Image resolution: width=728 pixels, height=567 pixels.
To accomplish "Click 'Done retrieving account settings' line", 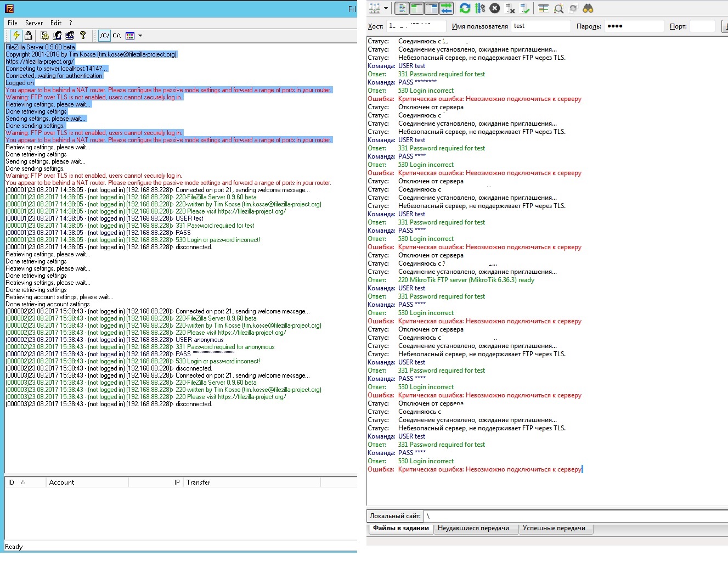I will [x=47, y=304].
